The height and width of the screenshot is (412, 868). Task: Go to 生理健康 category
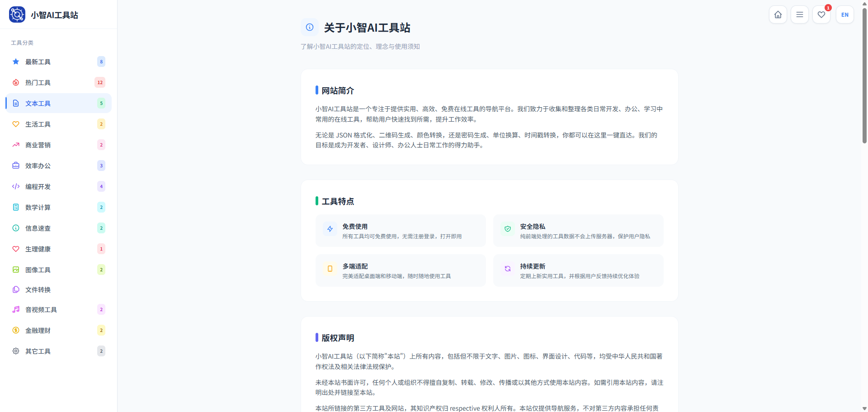click(x=58, y=249)
